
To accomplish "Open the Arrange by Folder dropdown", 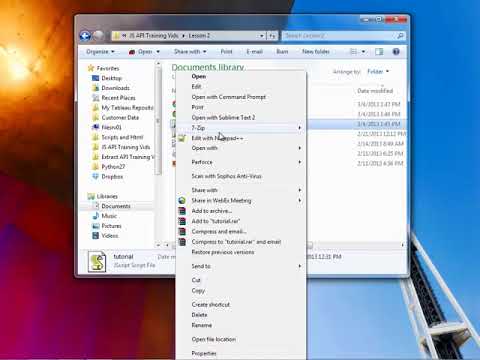I will (378, 71).
